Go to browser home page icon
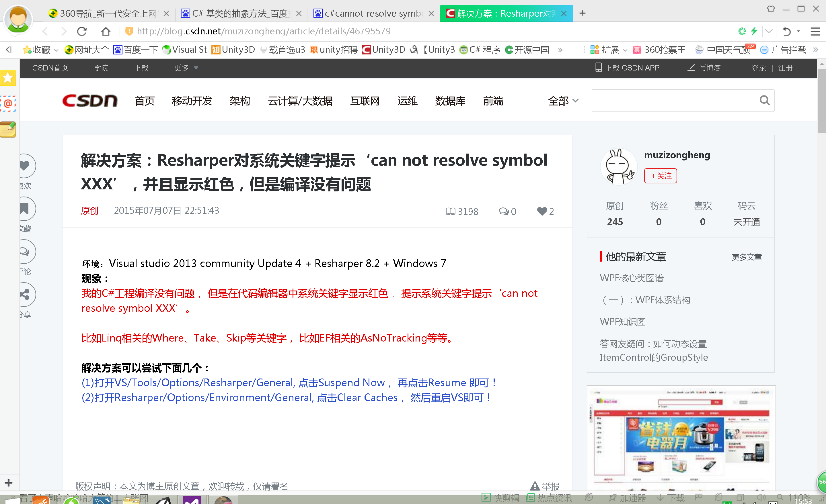Viewport: 826px width, 504px height. [106, 32]
